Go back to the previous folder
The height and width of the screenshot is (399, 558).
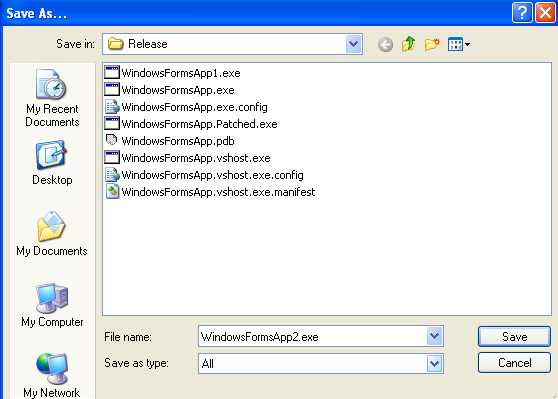click(385, 44)
